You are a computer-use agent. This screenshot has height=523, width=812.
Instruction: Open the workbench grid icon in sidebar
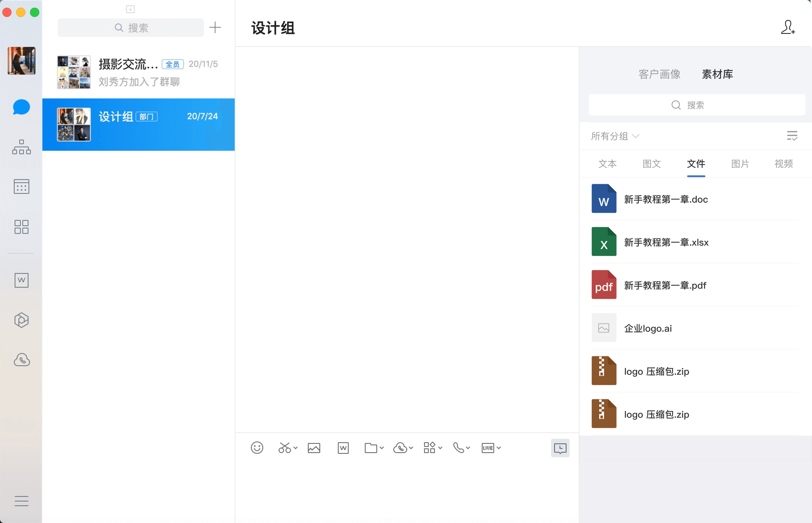point(21,227)
